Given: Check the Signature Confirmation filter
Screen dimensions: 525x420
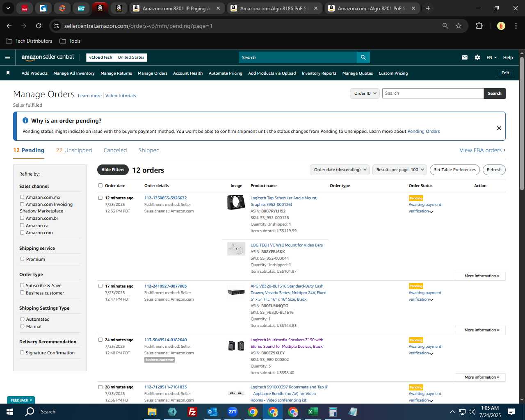Looking at the screenshot, I should click(x=22, y=352).
